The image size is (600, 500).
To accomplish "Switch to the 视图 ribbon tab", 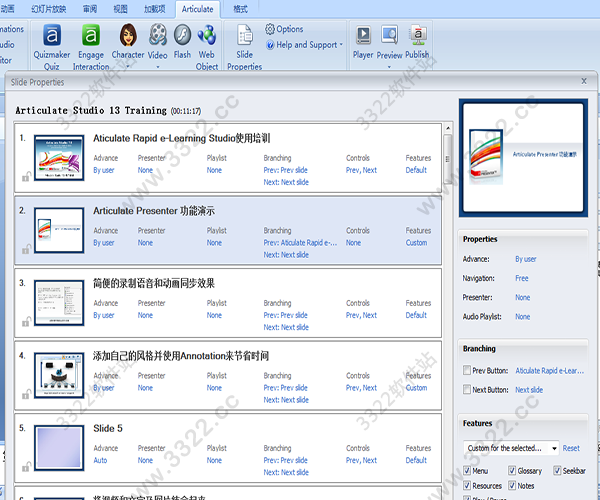I will pos(120,9).
